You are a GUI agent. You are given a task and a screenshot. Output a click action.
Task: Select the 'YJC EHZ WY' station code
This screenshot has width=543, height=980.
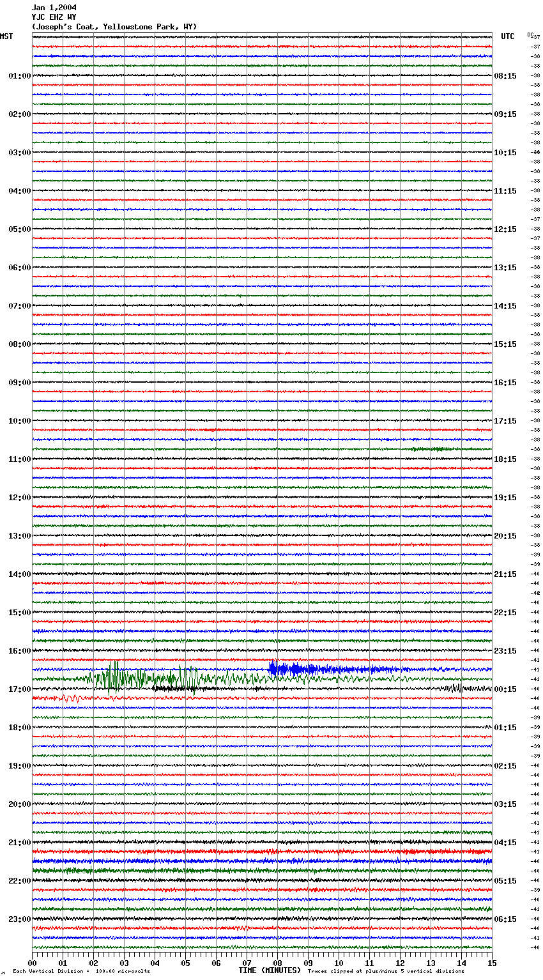[x=54, y=17]
